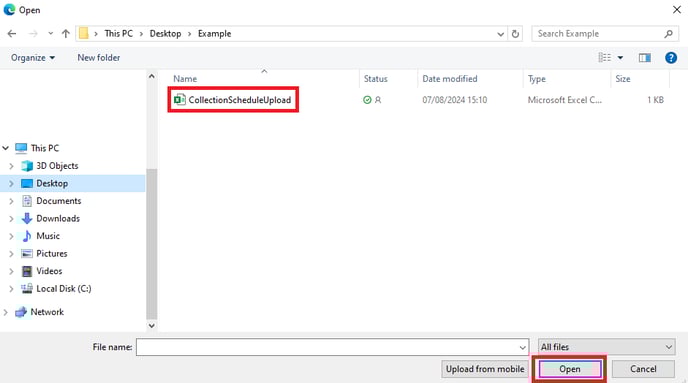Click New folder in toolbar

pyautogui.click(x=99, y=57)
